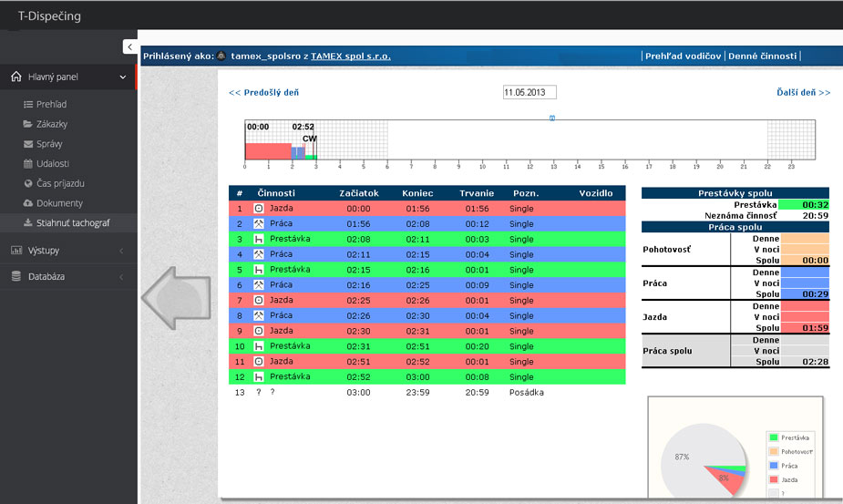843x504 pixels.
Task: Click the home icon beside Hlavný panel
Action: 16,77
